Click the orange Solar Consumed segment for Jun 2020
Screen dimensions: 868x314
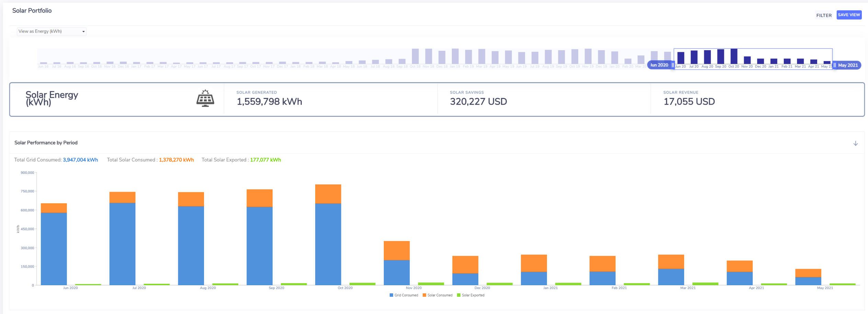click(54, 208)
